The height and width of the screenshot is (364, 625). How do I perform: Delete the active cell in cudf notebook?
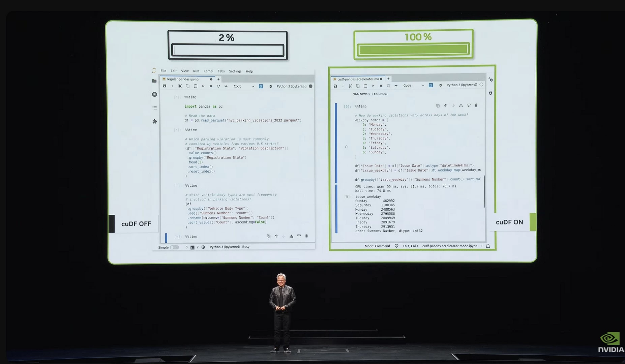point(476,105)
